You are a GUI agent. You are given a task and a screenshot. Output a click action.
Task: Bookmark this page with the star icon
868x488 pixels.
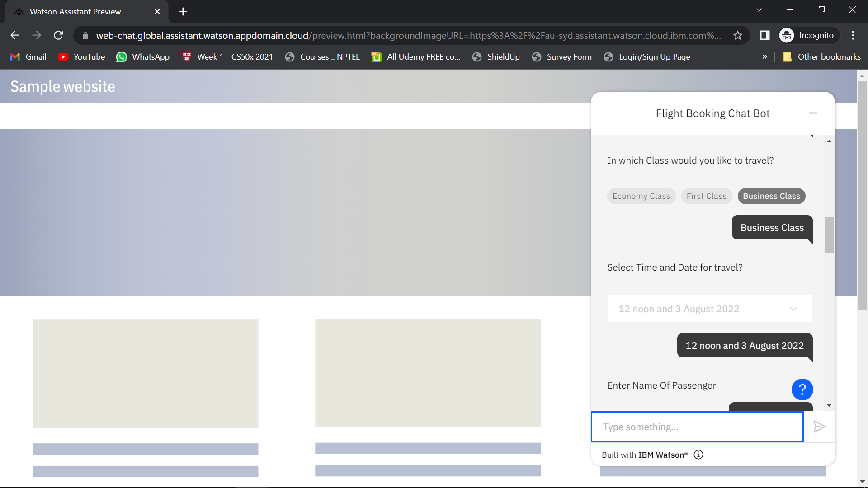click(738, 35)
